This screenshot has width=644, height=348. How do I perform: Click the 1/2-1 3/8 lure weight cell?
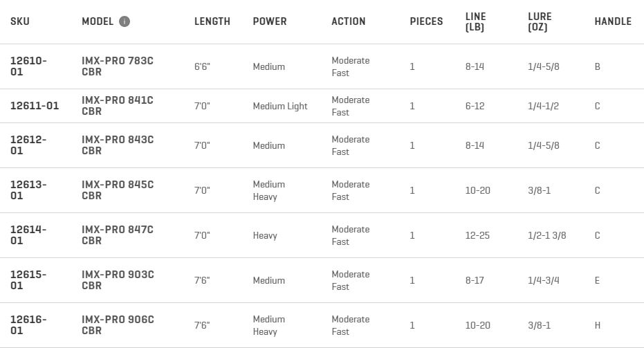click(546, 235)
